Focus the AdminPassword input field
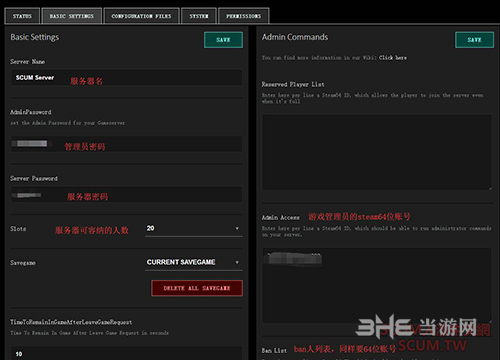The width and height of the screenshot is (500, 360). (x=126, y=144)
